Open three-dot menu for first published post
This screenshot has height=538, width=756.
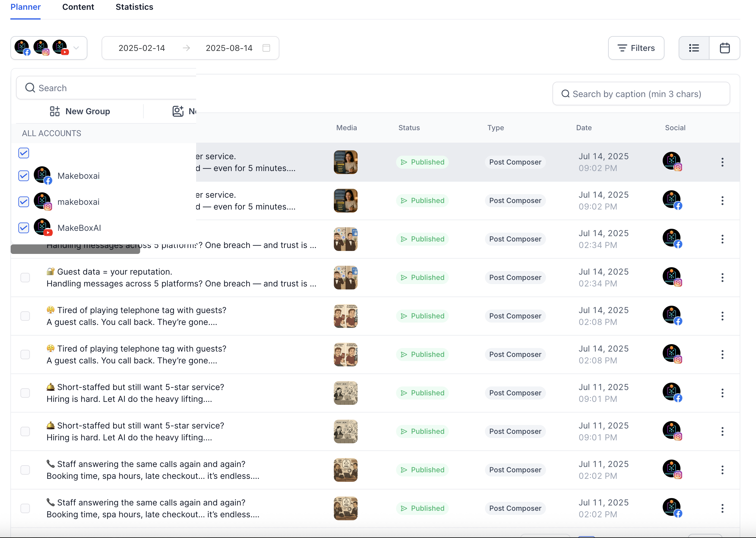[x=722, y=162]
